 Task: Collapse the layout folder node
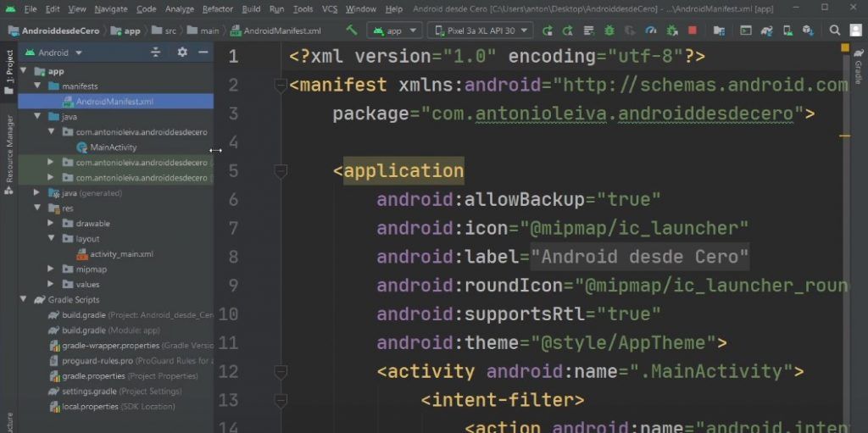51,239
